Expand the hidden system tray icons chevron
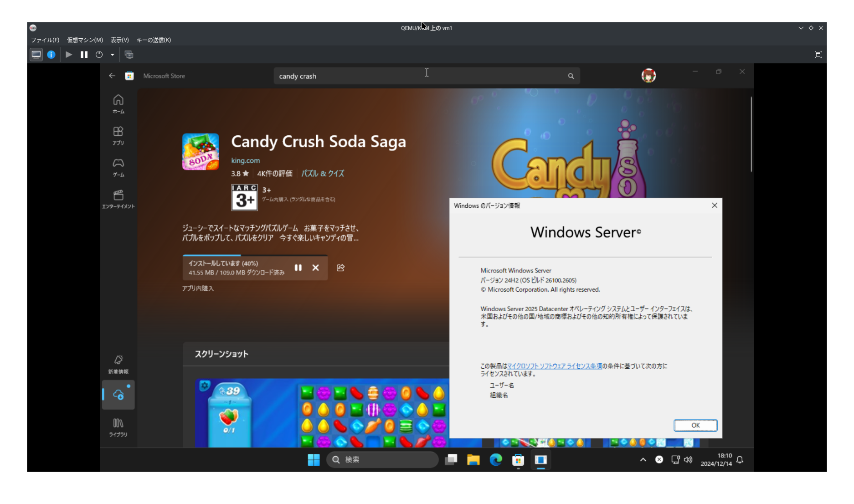This screenshot has height=504, width=854. pyautogui.click(x=643, y=460)
